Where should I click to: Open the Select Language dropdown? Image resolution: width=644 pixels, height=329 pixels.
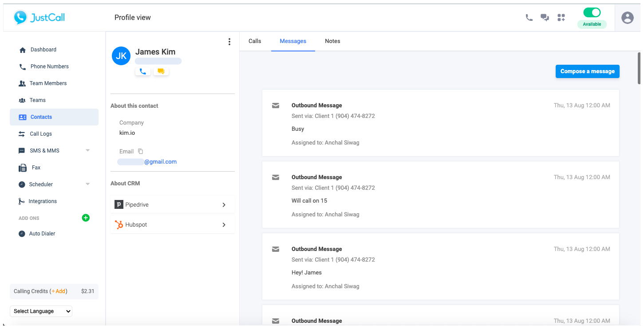click(x=41, y=311)
